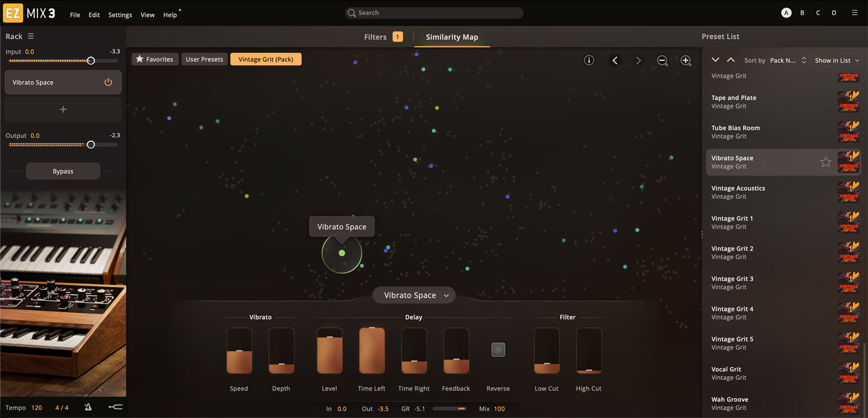Click the metronome icon near Tempo
Viewport: 868px width, 418px height.
coord(88,407)
